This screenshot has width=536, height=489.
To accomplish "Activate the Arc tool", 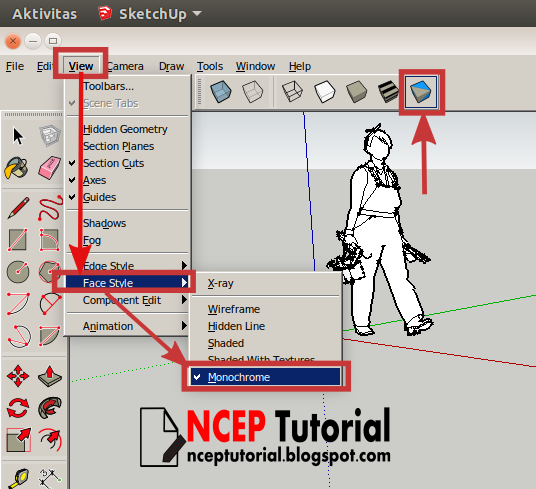I will [18, 303].
